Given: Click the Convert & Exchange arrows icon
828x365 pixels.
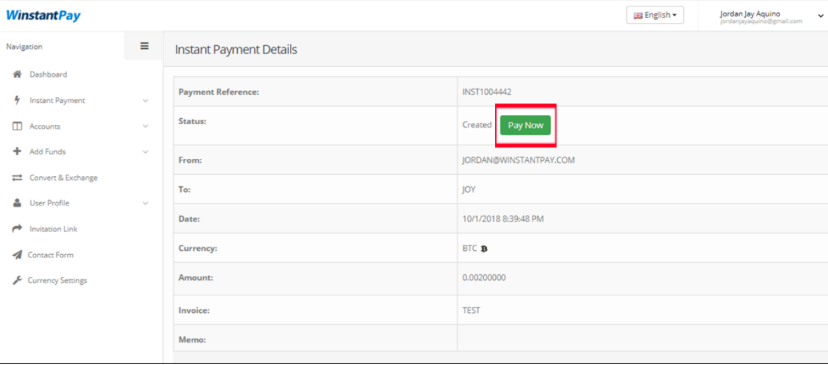Looking at the screenshot, I should point(16,178).
